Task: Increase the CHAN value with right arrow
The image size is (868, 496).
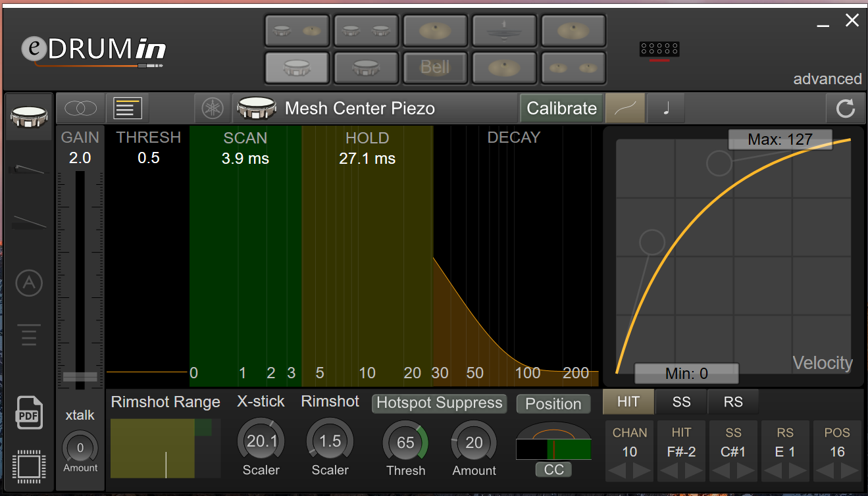Action: tap(641, 471)
